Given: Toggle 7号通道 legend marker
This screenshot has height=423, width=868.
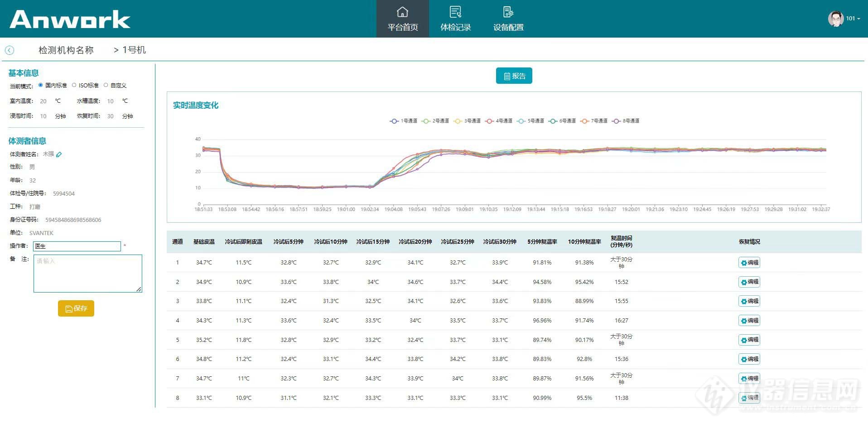Looking at the screenshot, I should click(x=584, y=121).
